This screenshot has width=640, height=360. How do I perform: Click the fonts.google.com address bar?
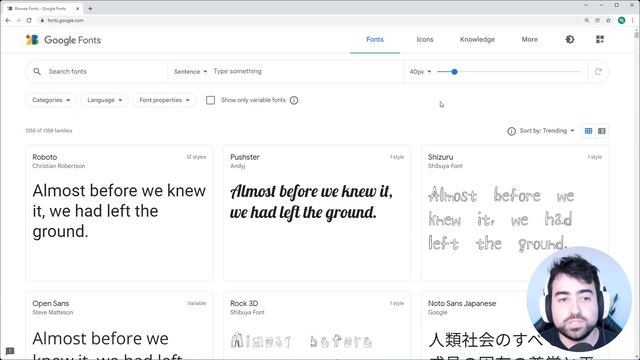(x=310, y=20)
